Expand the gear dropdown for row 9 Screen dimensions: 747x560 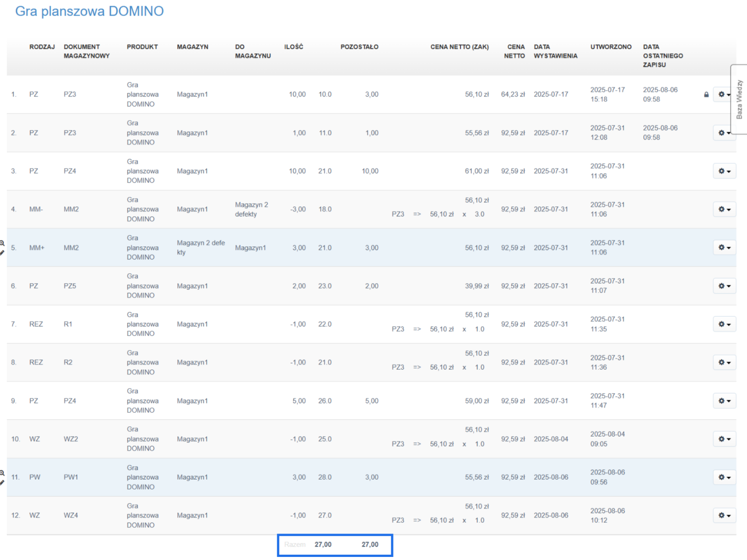click(x=724, y=401)
